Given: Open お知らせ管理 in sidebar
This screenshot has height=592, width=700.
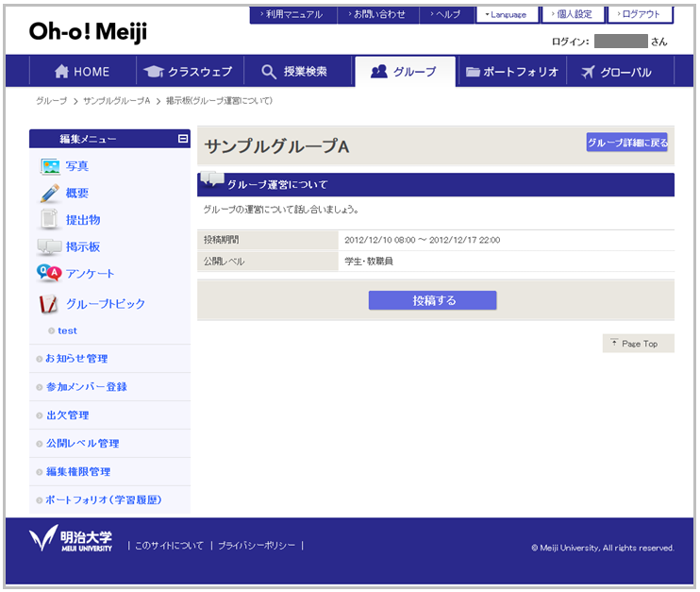Looking at the screenshot, I should pos(76,359).
